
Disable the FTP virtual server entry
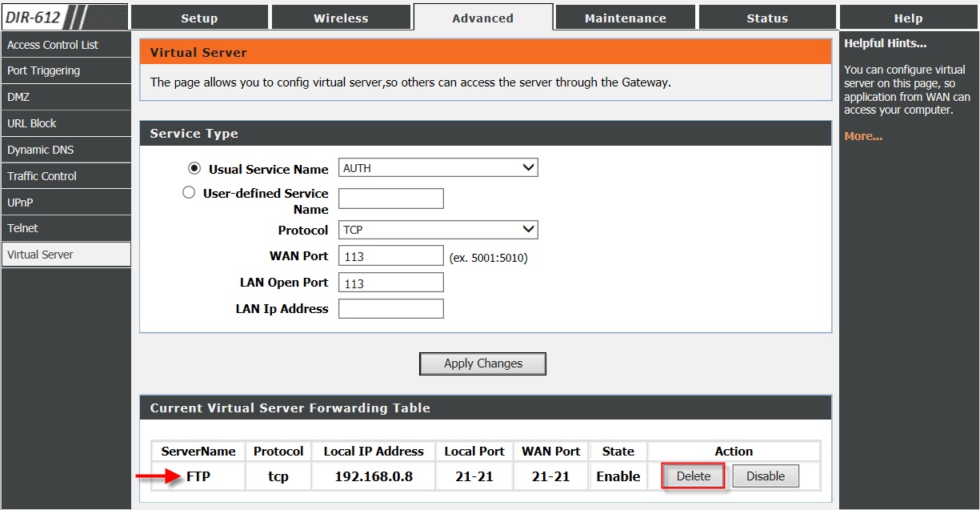click(x=766, y=476)
